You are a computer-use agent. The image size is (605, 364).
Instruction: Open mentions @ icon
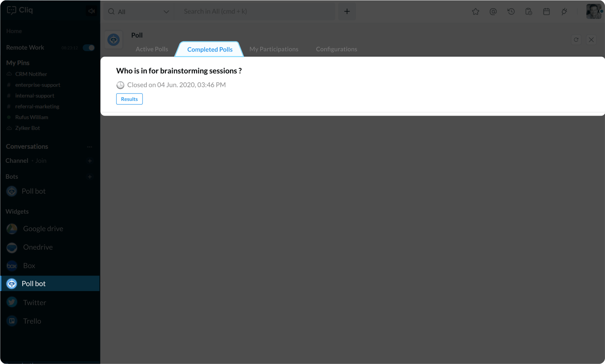tap(493, 12)
